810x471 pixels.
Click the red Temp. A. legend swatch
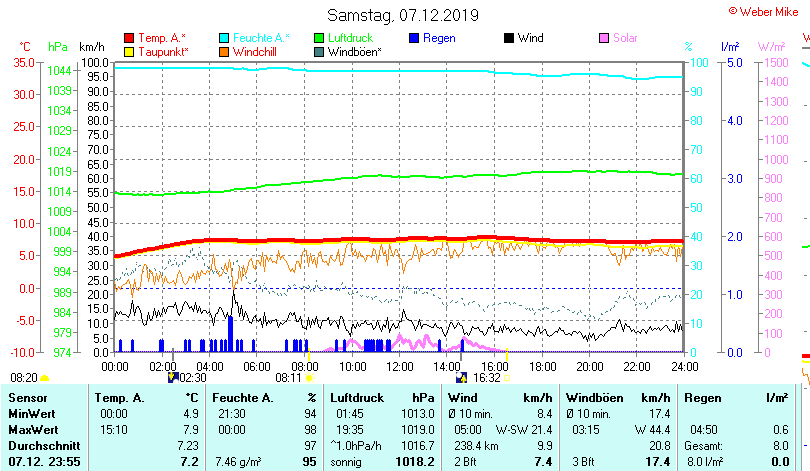(x=128, y=38)
